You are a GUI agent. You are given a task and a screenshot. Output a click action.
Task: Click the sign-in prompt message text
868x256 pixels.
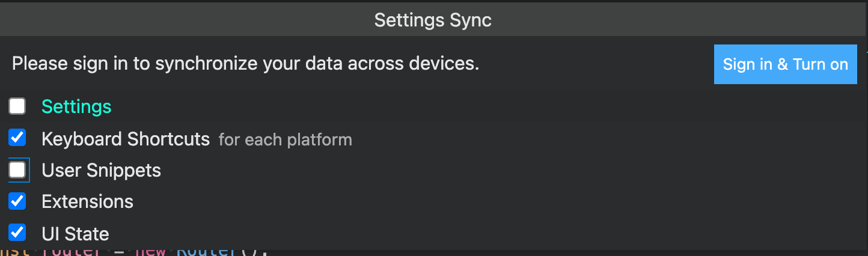[245, 64]
